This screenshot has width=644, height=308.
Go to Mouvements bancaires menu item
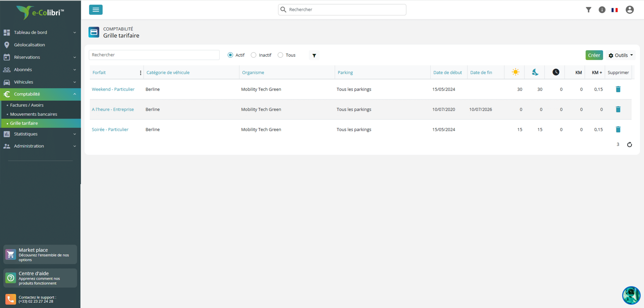(34, 114)
